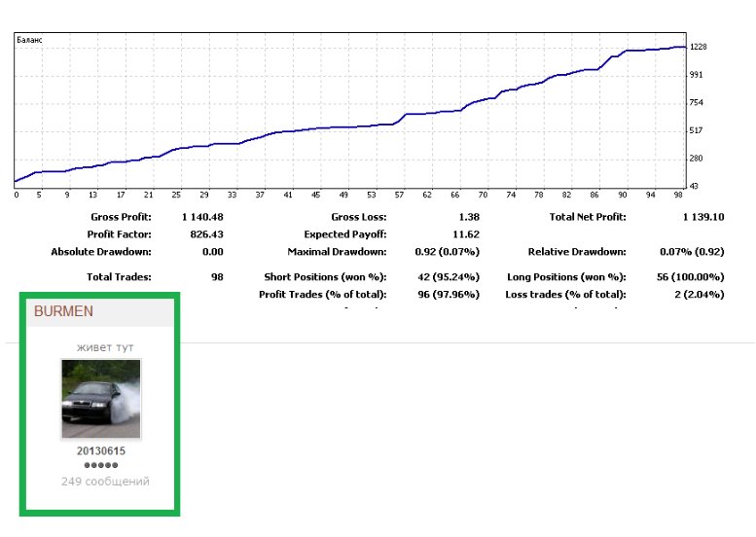
Task: Click the Profit Trades value 96 (97.96%)
Action: pyautogui.click(x=449, y=294)
